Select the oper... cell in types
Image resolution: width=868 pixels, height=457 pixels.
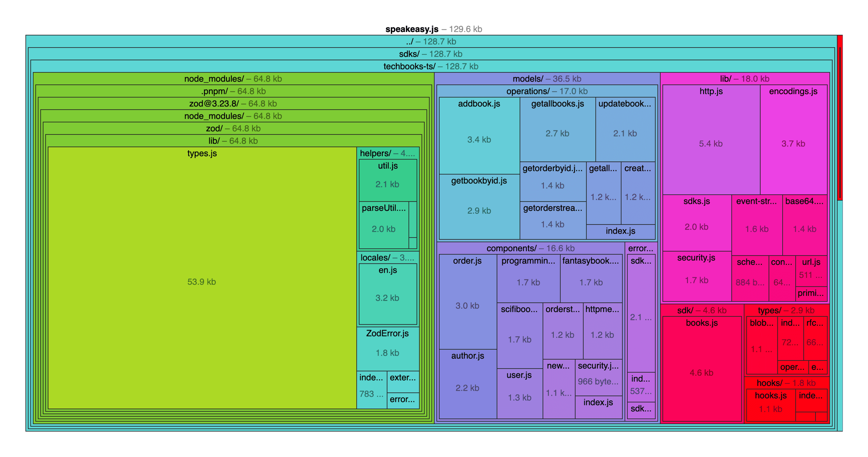(x=793, y=367)
